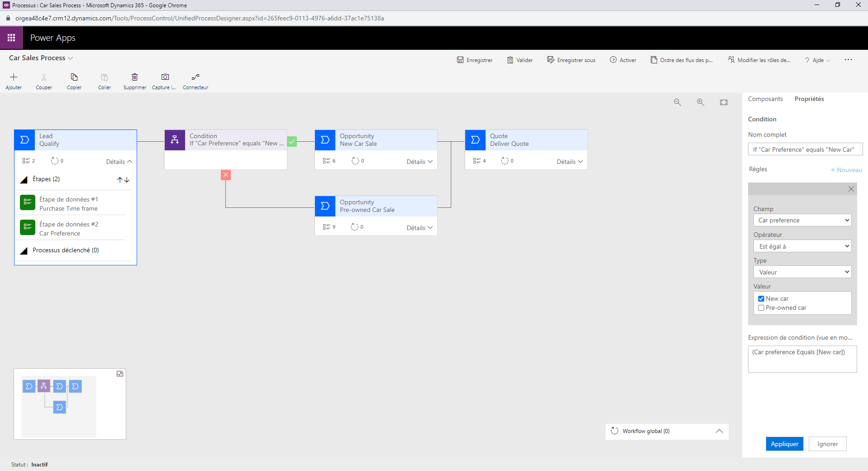This screenshot has width=868, height=471.
Task: Click Enregistrer sous command
Action: pyautogui.click(x=571, y=60)
